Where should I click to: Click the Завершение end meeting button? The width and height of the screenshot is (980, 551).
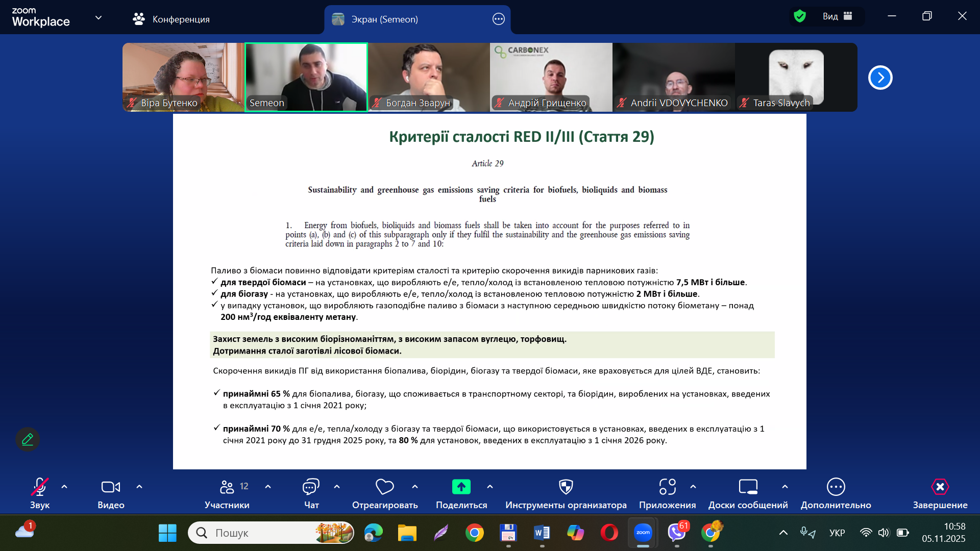click(940, 487)
